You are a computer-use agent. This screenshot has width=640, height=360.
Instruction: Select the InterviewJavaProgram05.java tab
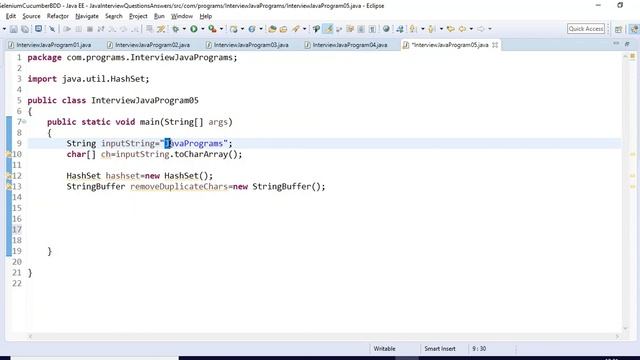pos(449,45)
